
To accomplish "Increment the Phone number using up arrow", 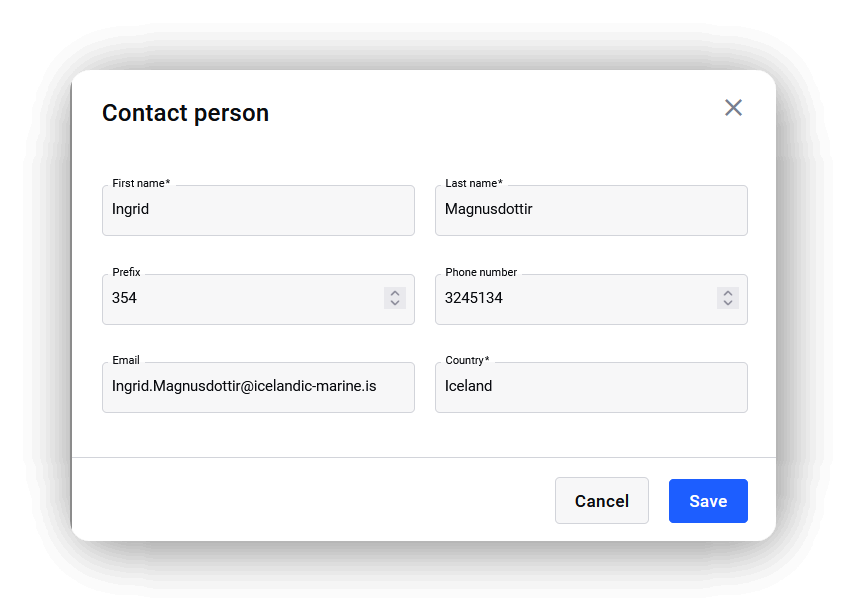I will click(x=728, y=293).
